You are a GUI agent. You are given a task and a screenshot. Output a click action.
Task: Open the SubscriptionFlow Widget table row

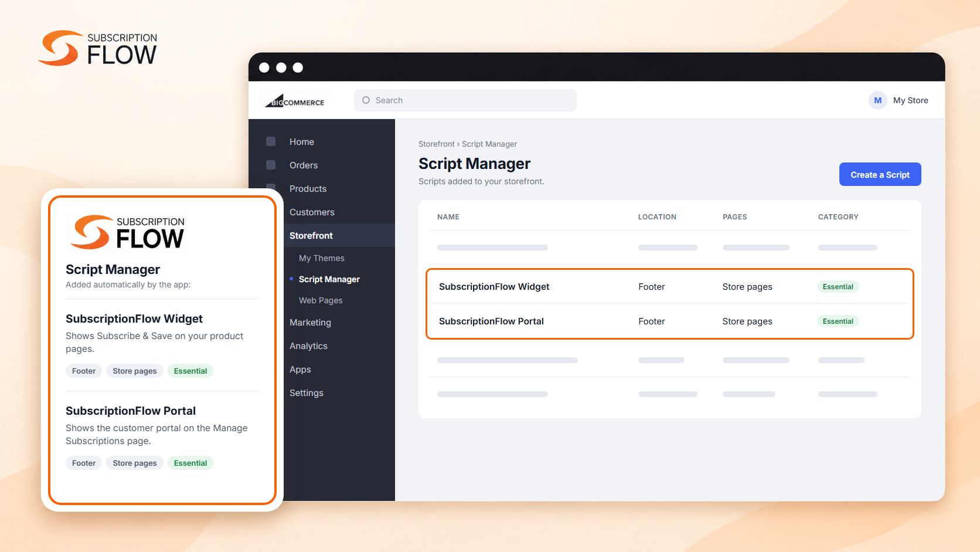(x=669, y=287)
